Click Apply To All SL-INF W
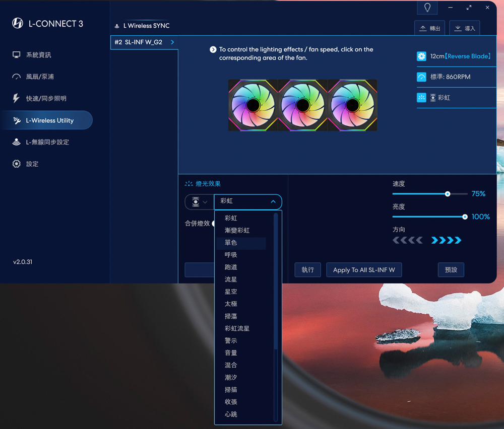The image size is (504, 429). click(x=364, y=270)
